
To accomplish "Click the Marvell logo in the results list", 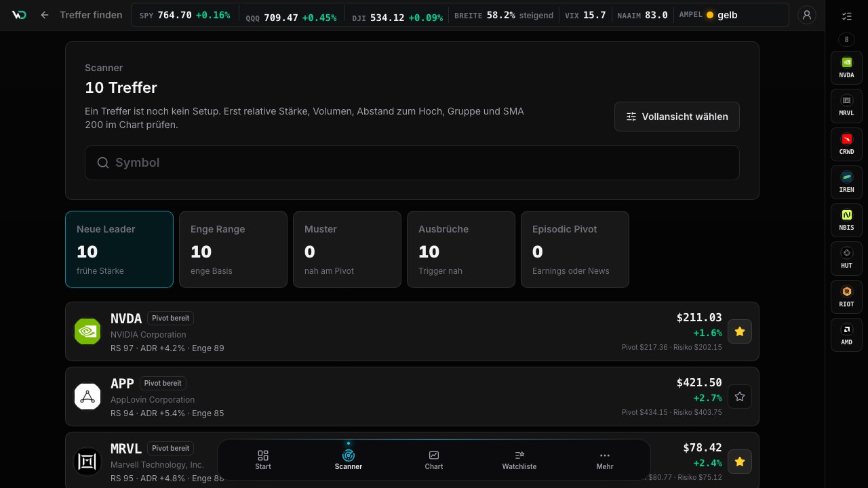I will click(x=87, y=462).
